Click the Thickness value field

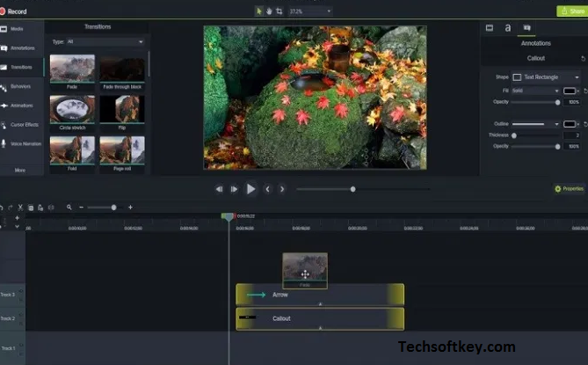(573, 135)
